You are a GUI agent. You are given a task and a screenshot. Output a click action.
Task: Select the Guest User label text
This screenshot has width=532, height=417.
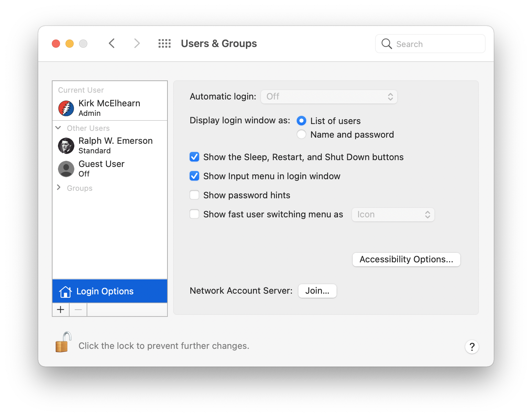coord(101,164)
